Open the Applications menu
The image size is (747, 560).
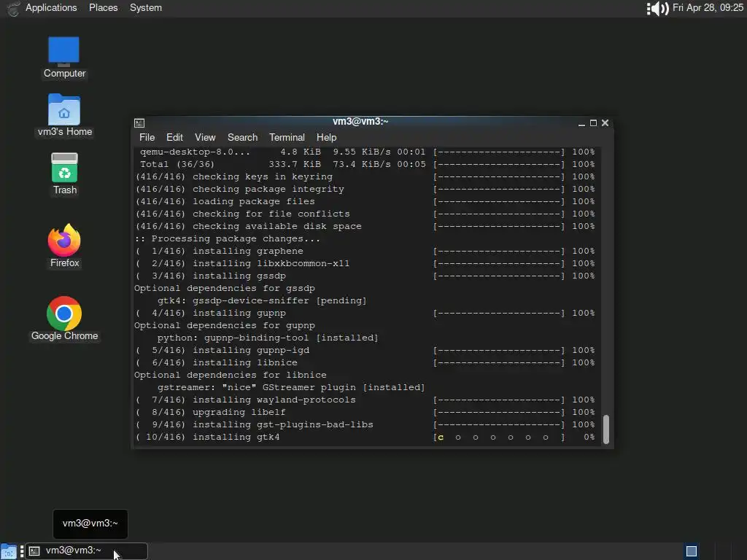51,7
